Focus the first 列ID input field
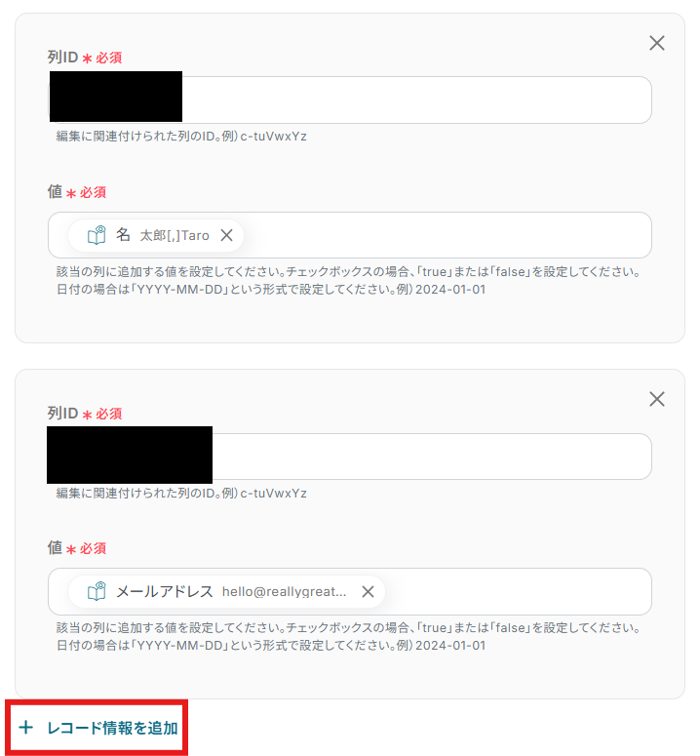Image resolution: width=700 pixels, height=756 pixels. (x=350, y=99)
